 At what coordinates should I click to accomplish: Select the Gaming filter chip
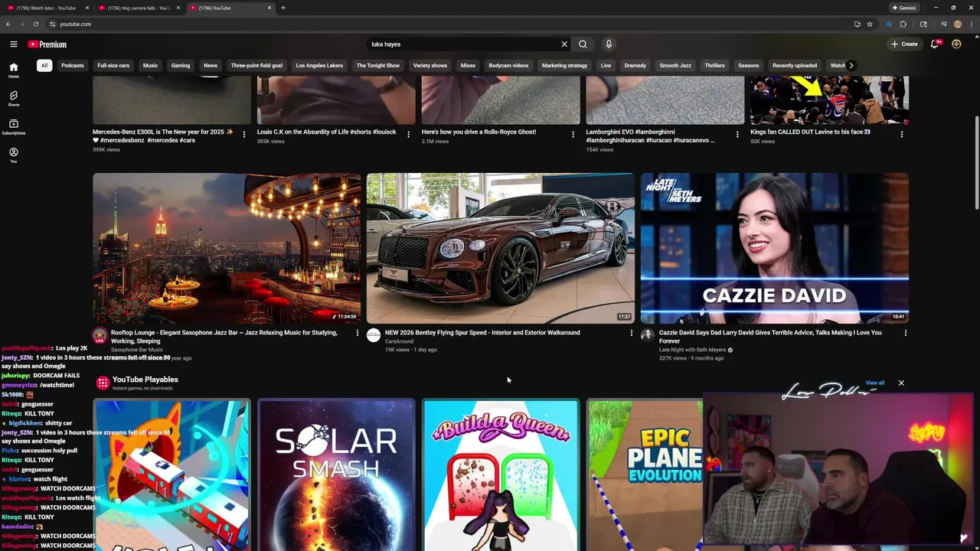181,65
